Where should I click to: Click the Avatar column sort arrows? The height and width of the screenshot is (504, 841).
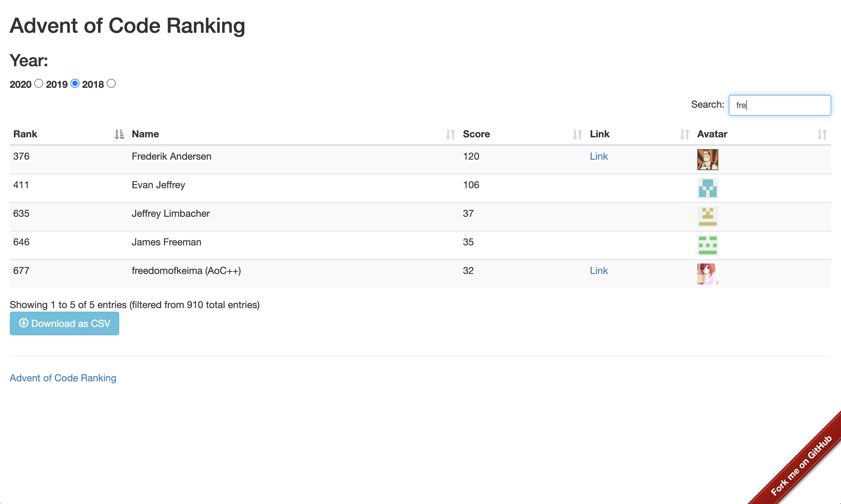pos(822,134)
